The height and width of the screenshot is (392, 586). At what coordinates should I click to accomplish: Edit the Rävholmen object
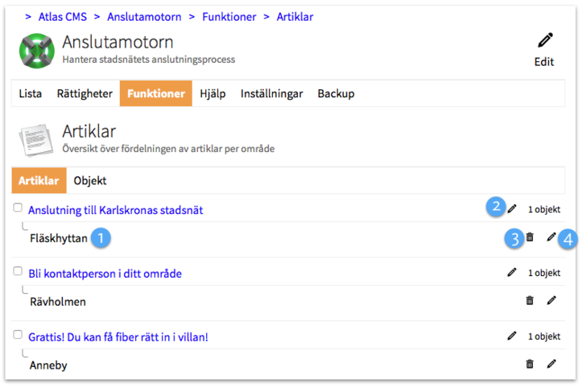(x=551, y=300)
